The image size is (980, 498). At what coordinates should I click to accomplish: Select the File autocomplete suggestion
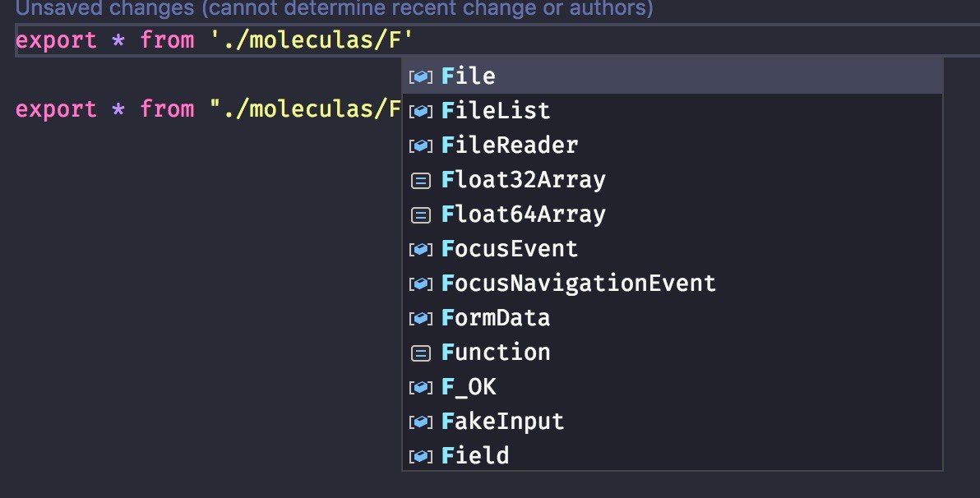click(672, 76)
